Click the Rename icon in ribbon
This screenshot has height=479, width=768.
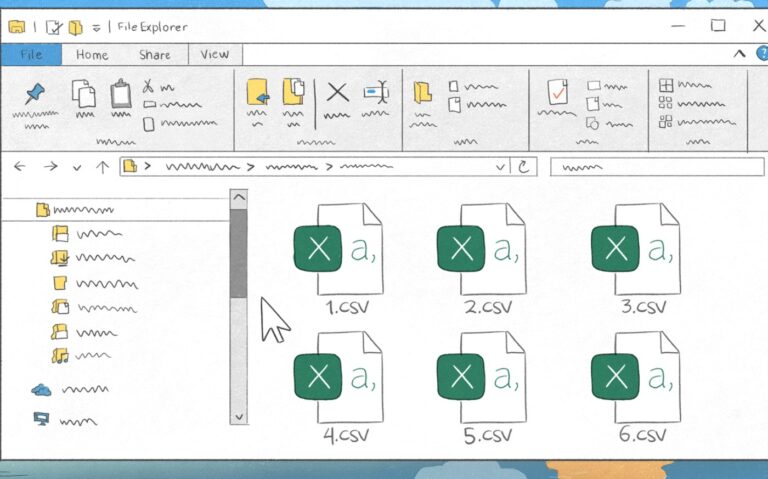click(x=376, y=92)
